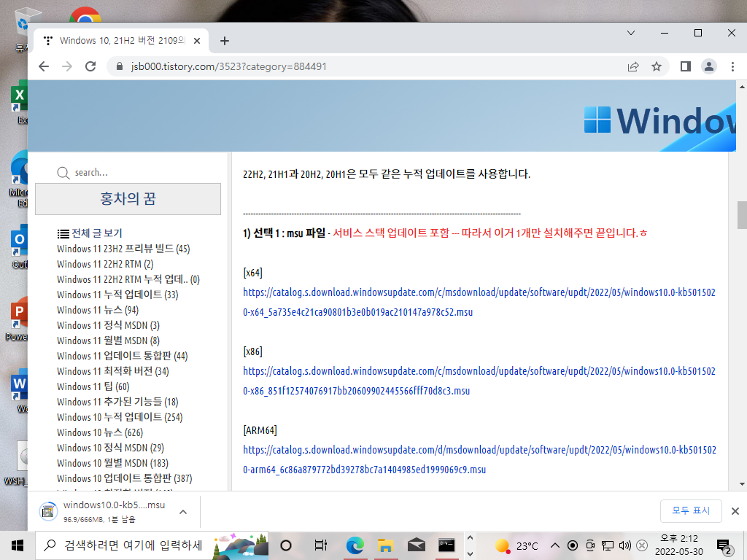The height and width of the screenshot is (560, 747).
Task: Click 모두 표시 downloads button
Action: [x=691, y=510]
